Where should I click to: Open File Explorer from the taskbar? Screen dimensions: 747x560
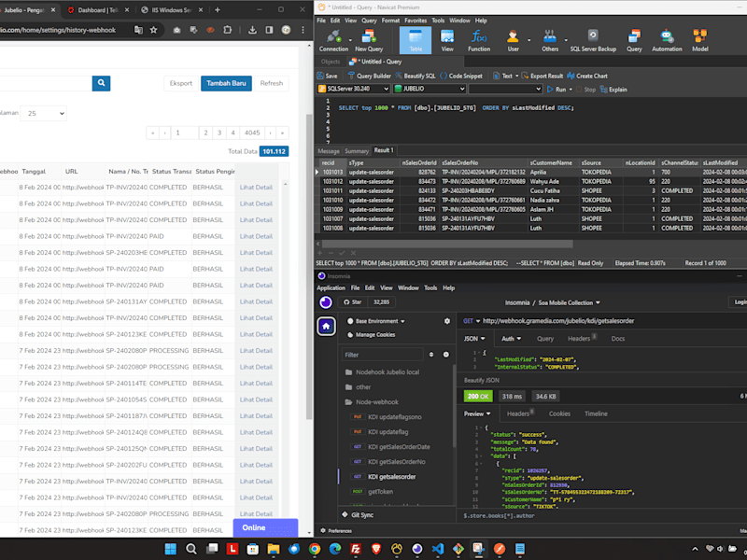[x=274, y=549]
